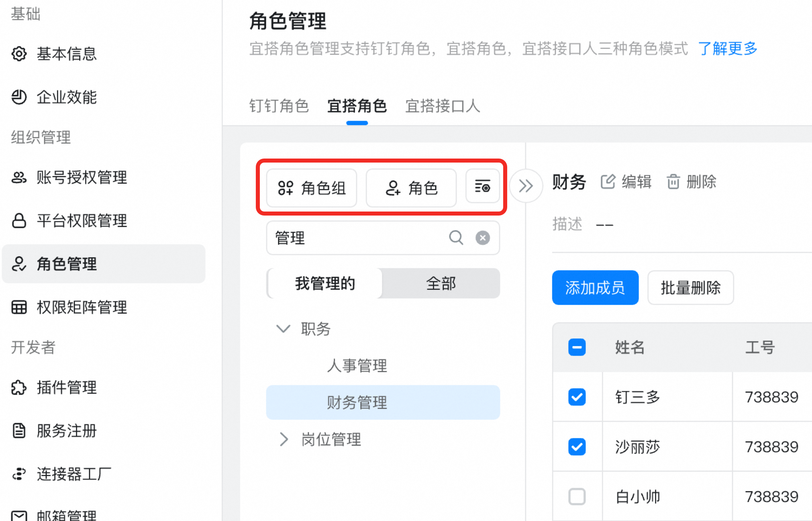The width and height of the screenshot is (812, 521).
Task: Click the double-arrow collapse panel icon
Action: pos(526,186)
